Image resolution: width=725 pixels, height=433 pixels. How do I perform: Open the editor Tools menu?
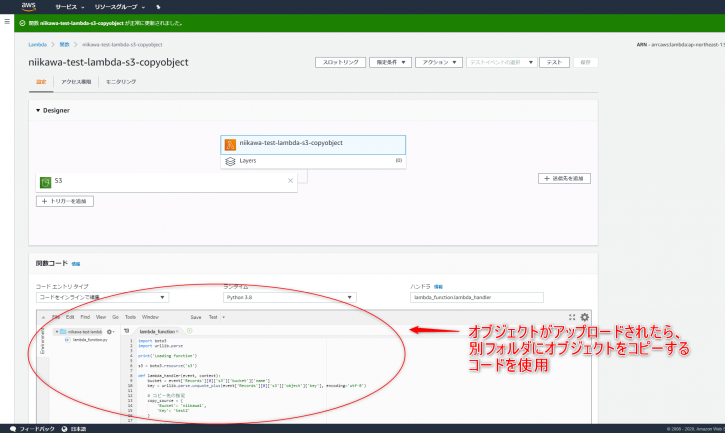130,317
